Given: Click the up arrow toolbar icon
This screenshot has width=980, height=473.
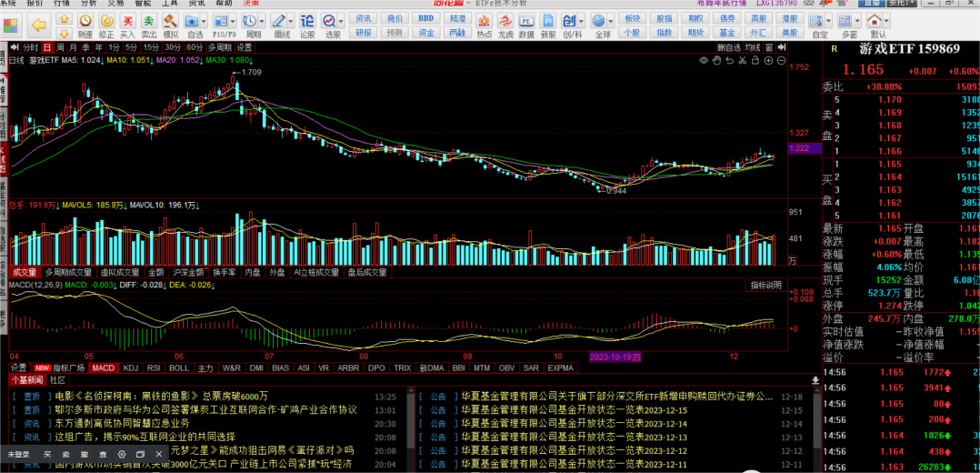Looking at the screenshot, I should pos(64,19).
